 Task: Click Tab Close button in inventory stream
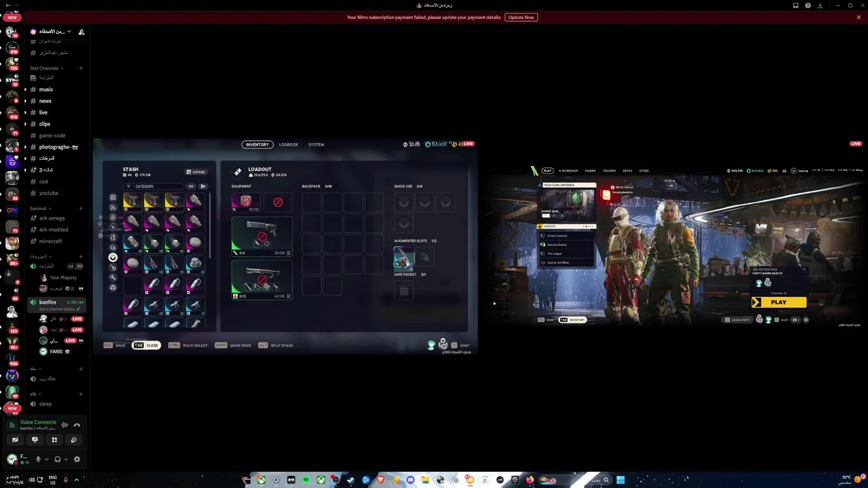[x=146, y=346]
